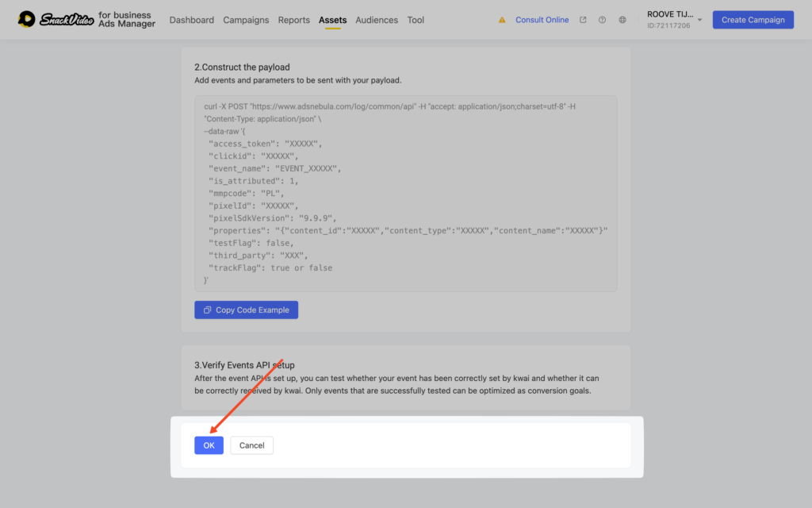Click the "pixelId" code line
The height and width of the screenshot is (508, 812).
253,206
